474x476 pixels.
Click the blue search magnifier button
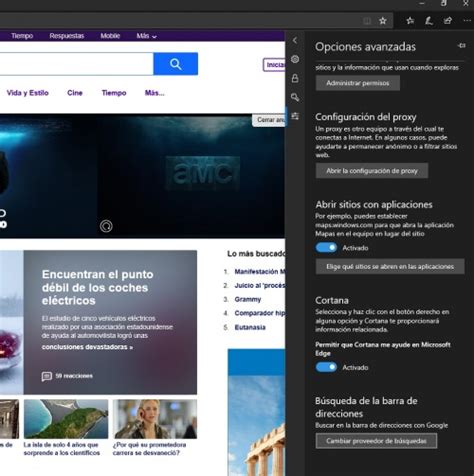[176, 64]
